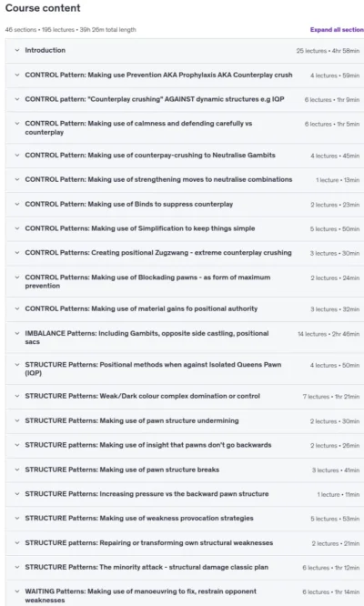Toggle chevron for Blockading pawns section

(x=17, y=278)
